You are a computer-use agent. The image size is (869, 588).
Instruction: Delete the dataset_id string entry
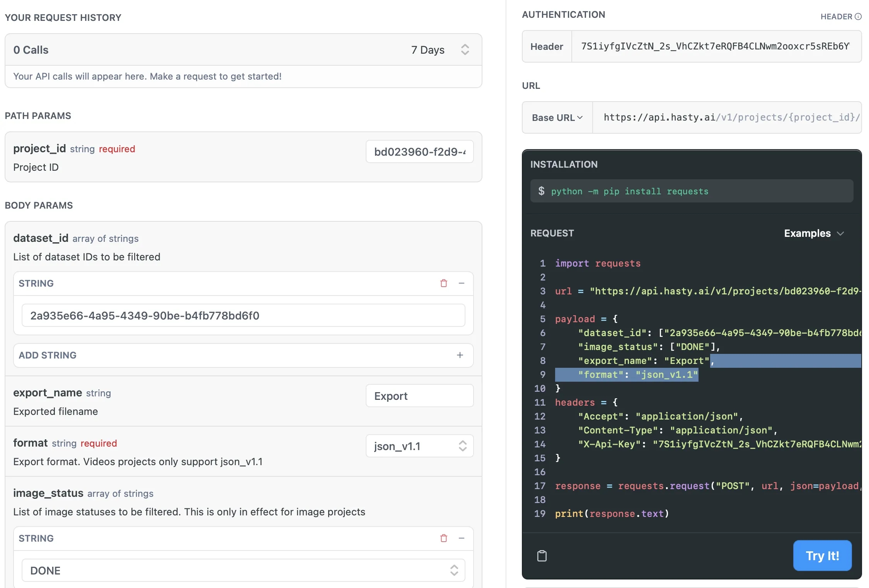pyautogui.click(x=444, y=283)
